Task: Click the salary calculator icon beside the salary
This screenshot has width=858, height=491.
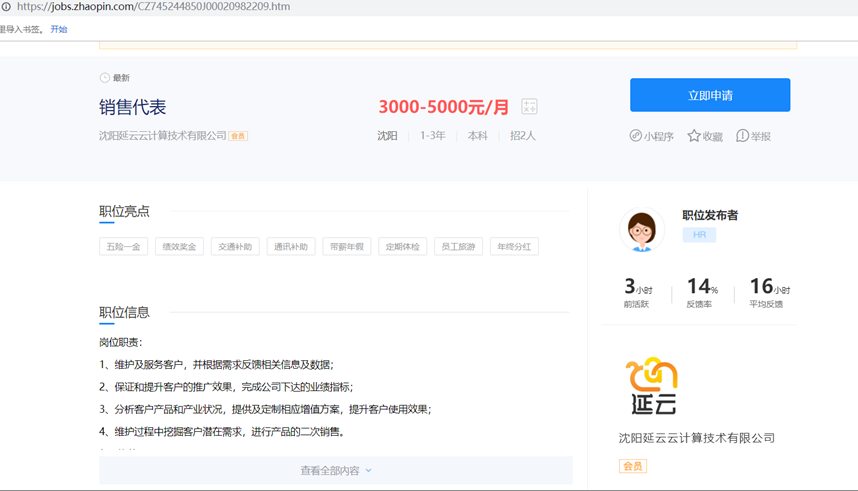Action: click(x=529, y=106)
